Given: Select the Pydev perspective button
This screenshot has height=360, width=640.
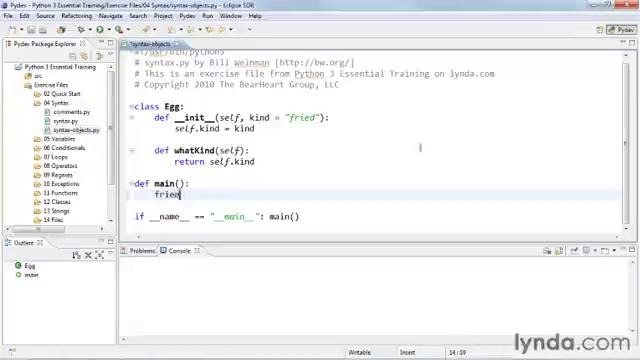Looking at the screenshot, I should point(621,30).
